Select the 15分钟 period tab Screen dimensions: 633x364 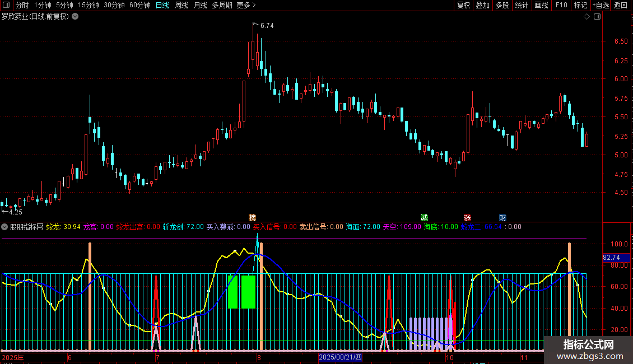point(89,5)
